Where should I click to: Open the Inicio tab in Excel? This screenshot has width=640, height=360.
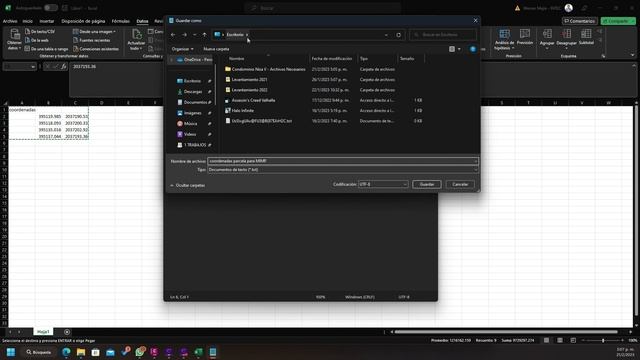[28, 21]
